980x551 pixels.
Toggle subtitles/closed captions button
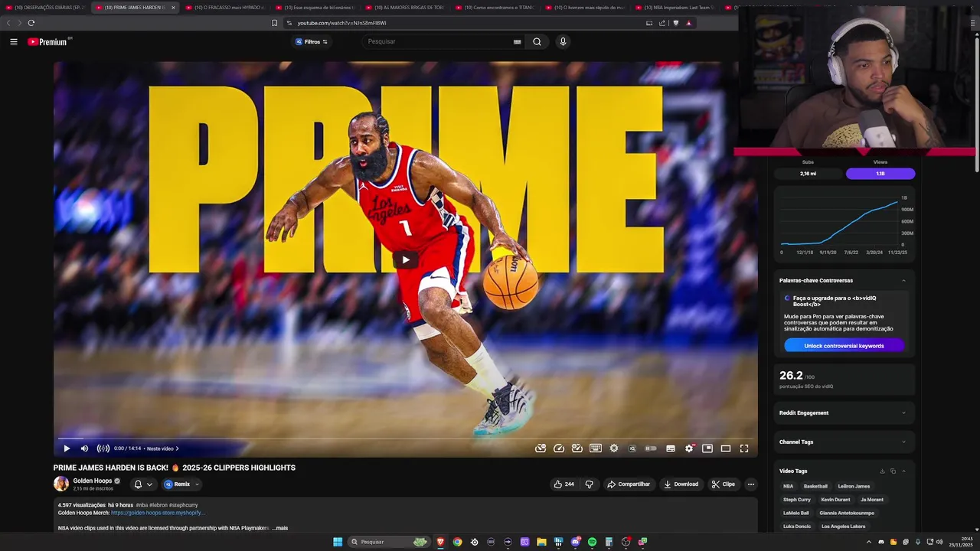click(671, 448)
